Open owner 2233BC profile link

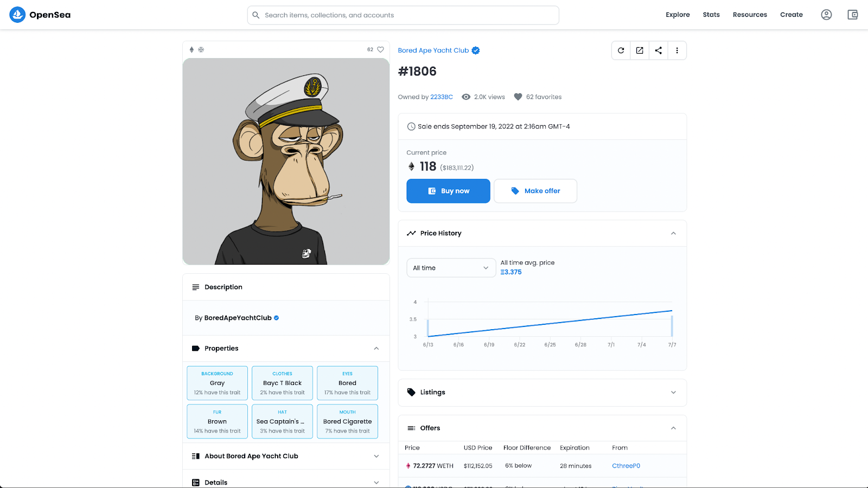(x=442, y=97)
